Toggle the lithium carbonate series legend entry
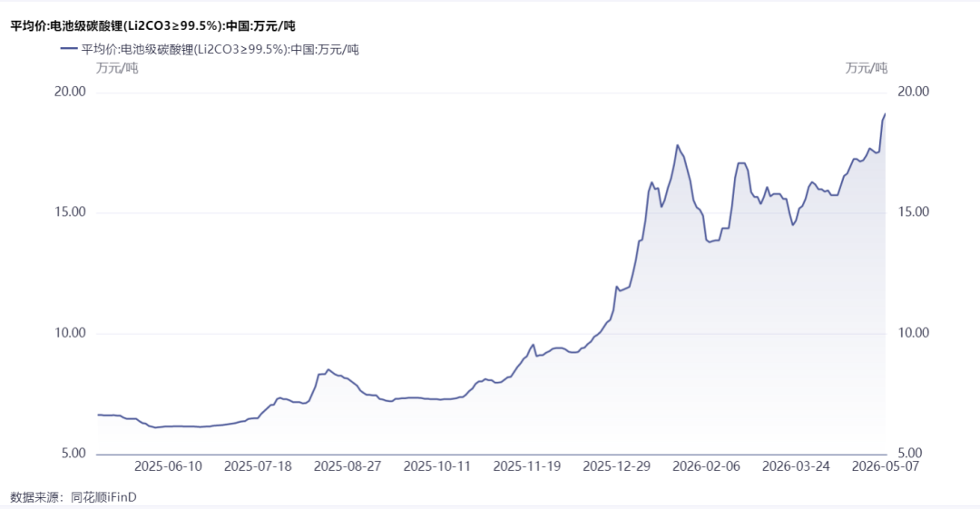Screen dimensions: 980x509 (x=210, y=49)
